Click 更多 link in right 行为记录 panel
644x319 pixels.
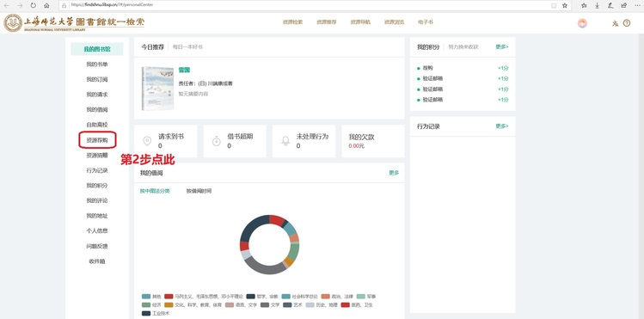coord(502,126)
